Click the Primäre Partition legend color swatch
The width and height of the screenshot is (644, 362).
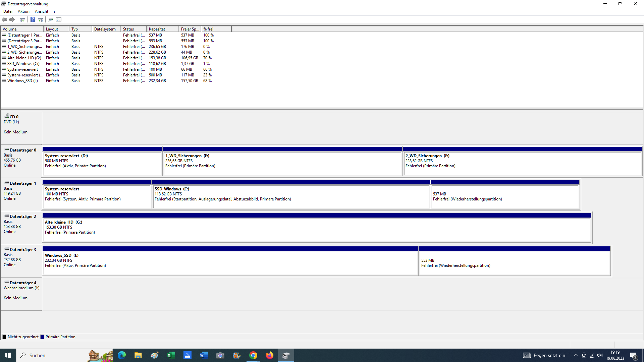point(42,337)
